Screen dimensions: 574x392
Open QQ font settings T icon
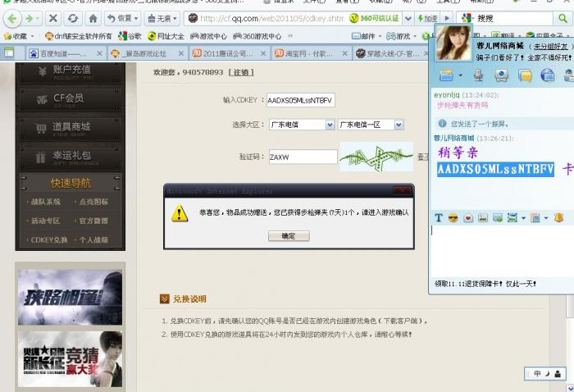[438, 218]
